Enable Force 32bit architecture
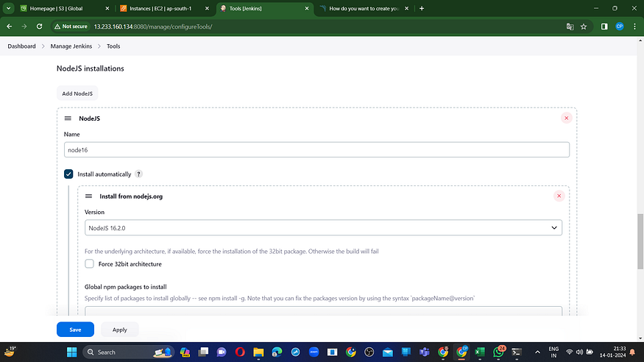 (89, 264)
